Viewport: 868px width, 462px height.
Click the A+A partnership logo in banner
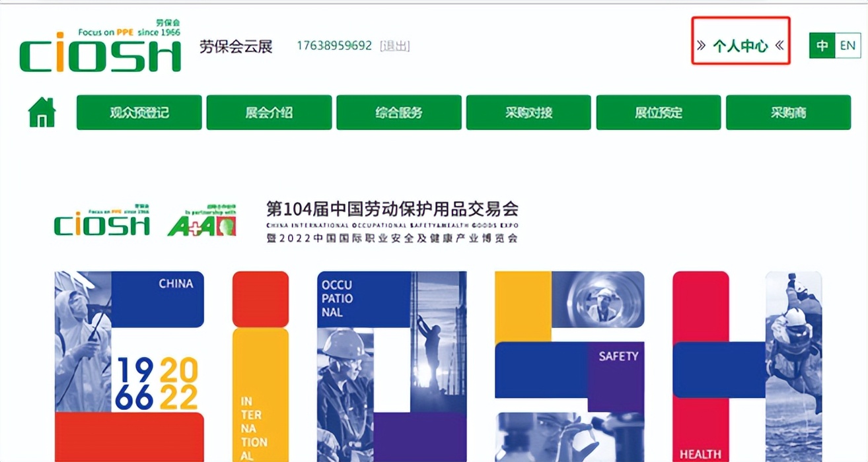coord(201,220)
